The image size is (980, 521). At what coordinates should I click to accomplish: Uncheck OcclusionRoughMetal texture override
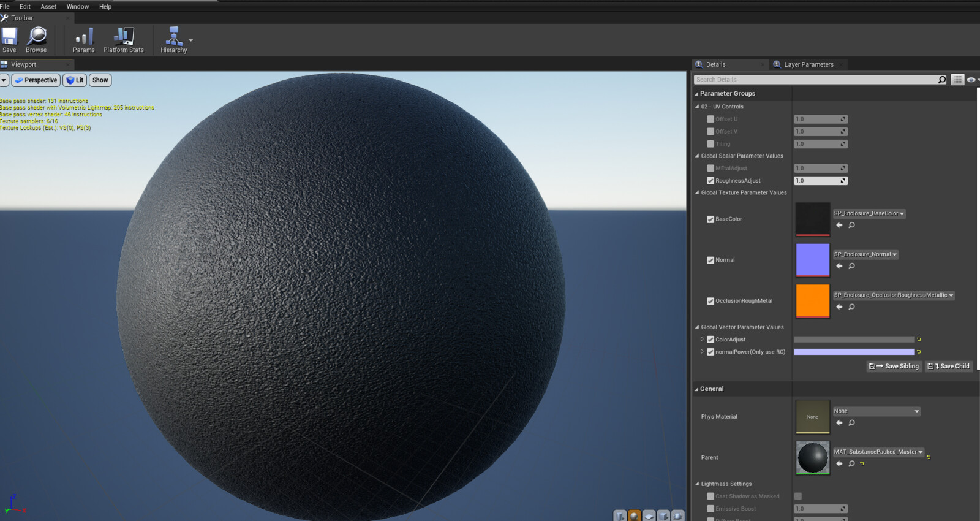[710, 301]
